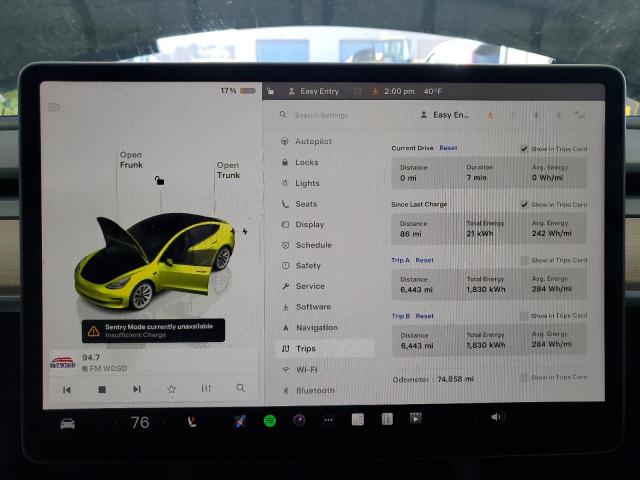640x480 pixels.
Task: Open Seats settings
Action: [300, 204]
